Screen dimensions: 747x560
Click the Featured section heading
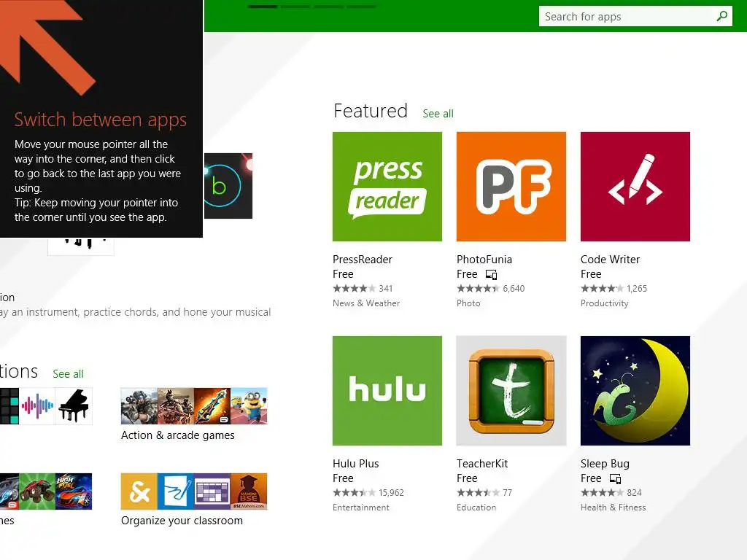[370, 111]
